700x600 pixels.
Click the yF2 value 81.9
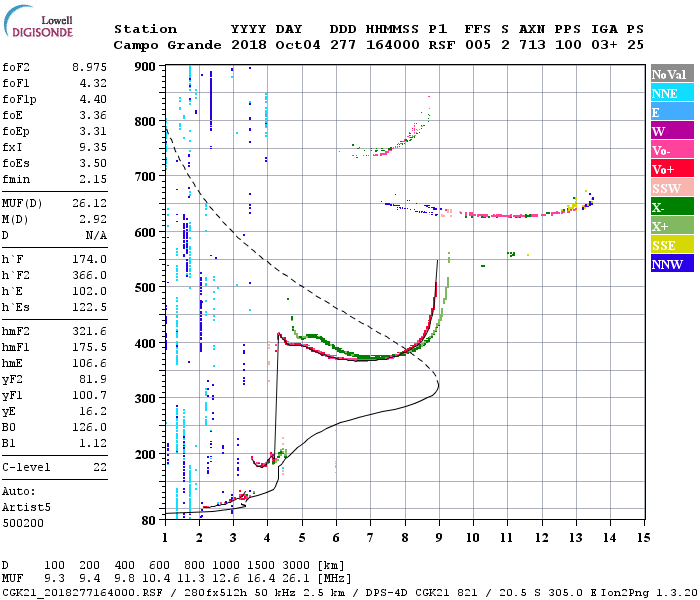pyautogui.click(x=93, y=379)
